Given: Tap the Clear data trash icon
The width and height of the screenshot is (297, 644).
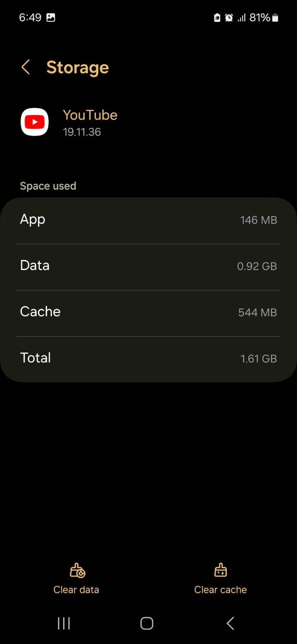Looking at the screenshot, I should [77, 570].
